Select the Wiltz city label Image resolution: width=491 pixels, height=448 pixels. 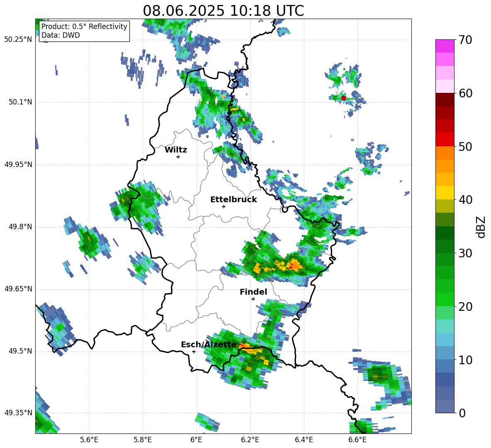(x=176, y=150)
